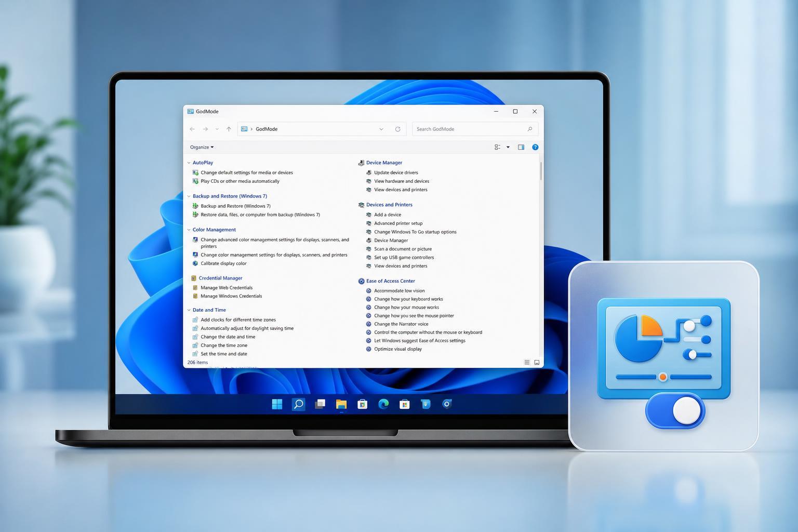Open the Help question mark icon
This screenshot has height=532, width=798.
pos(535,147)
